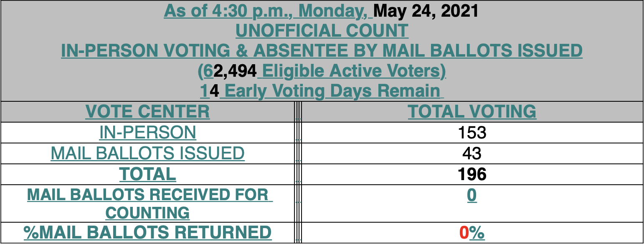Image resolution: width=644 pixels, height=246 pixels.
Task: Open the 'MAIL BALLOTS ISSUED' row link
Action: pos(147,153)
